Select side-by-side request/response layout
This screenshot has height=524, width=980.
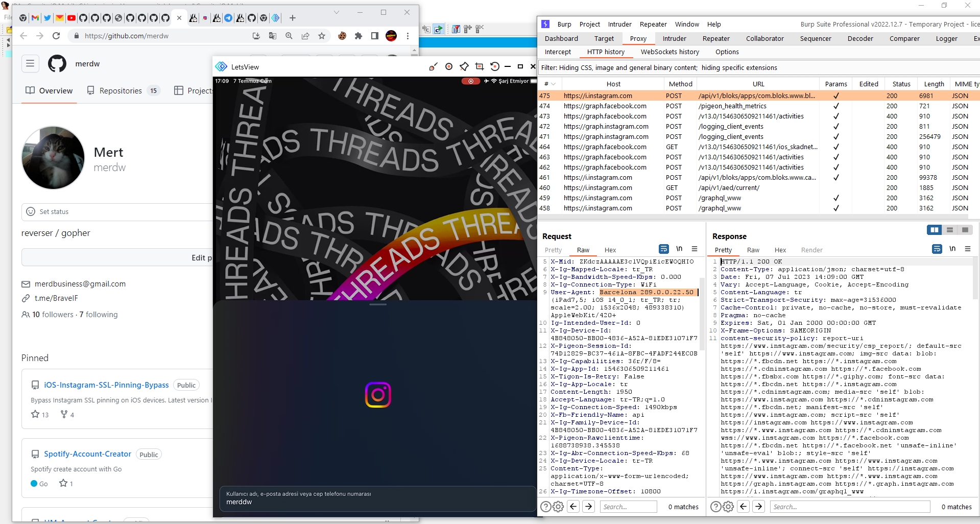click(x=935, y=230)
